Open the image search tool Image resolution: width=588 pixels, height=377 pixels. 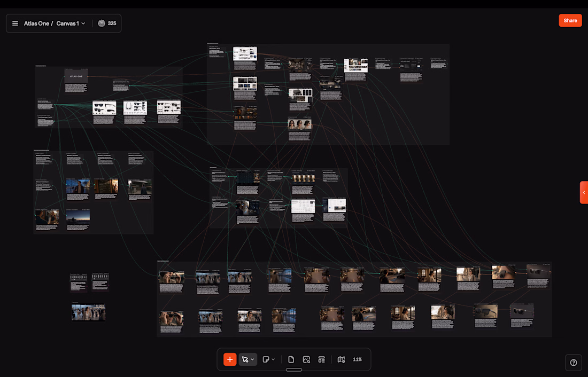pyautogui.click(x=306, y=359)
